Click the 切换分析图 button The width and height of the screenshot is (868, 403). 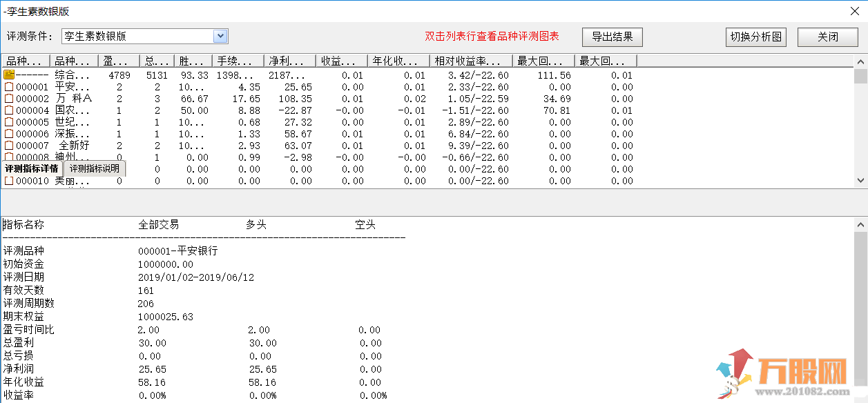click(756, 37)
